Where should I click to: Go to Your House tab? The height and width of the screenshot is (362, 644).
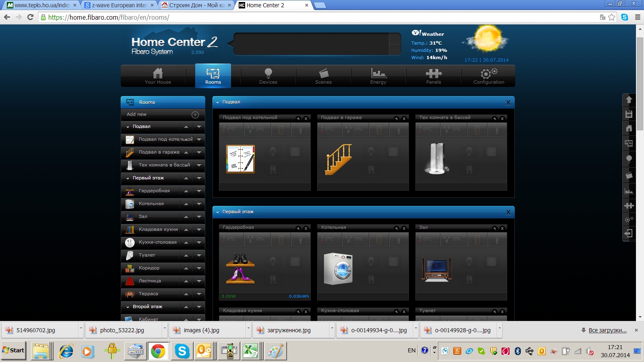point(158,76)
